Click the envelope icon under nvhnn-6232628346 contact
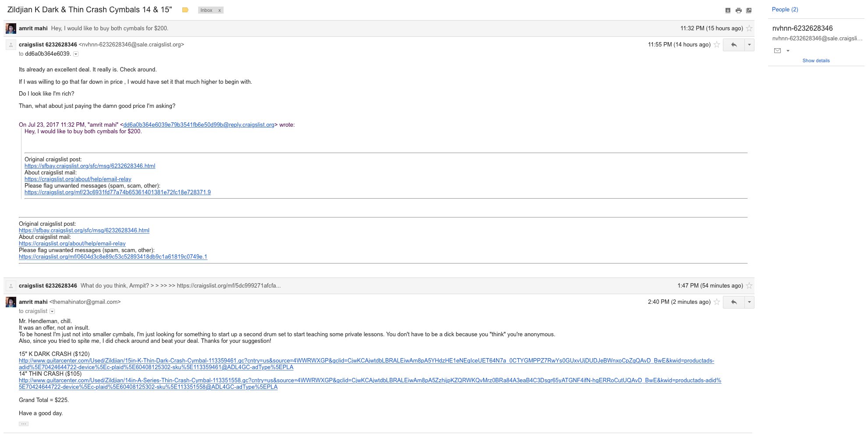 pyautogui.click(x=777, y=50)
